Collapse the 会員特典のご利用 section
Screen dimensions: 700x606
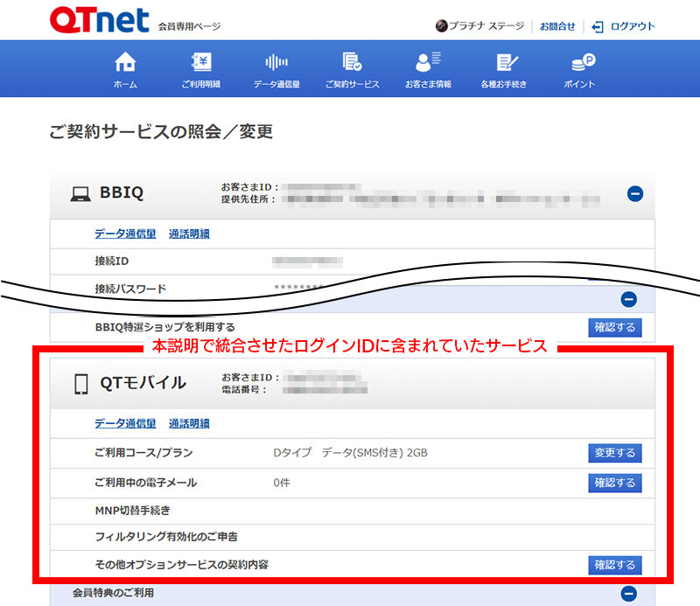click(628, 594)
